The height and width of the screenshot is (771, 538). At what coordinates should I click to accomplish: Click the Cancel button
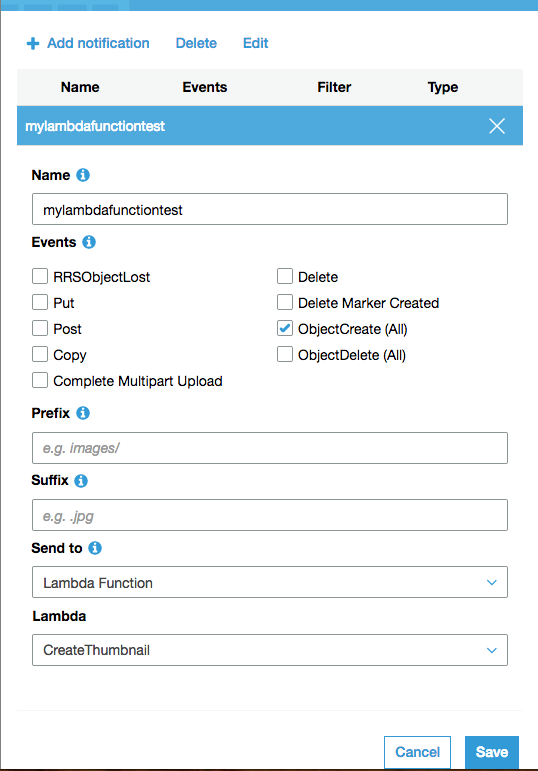click(x=418, y=752)
